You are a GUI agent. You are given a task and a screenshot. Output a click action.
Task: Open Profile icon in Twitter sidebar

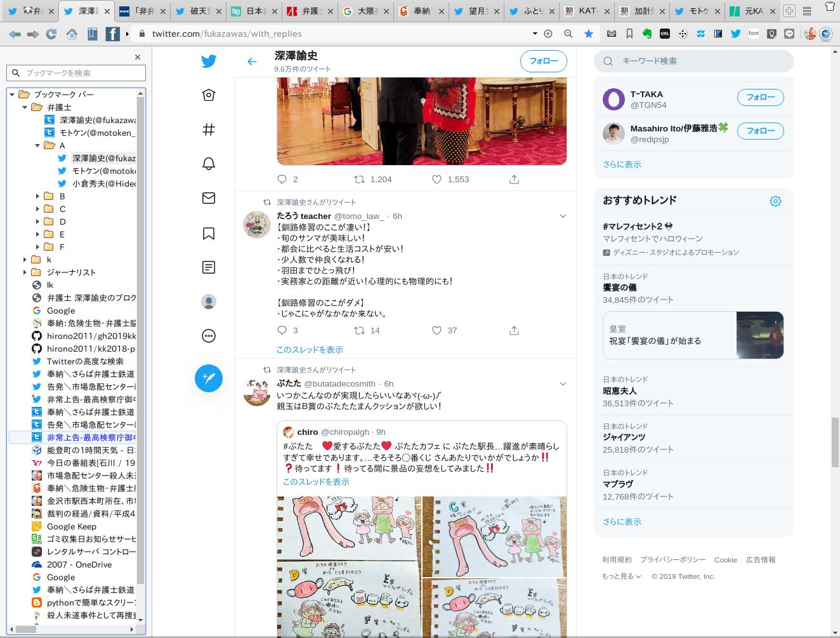tap(209, 302)
